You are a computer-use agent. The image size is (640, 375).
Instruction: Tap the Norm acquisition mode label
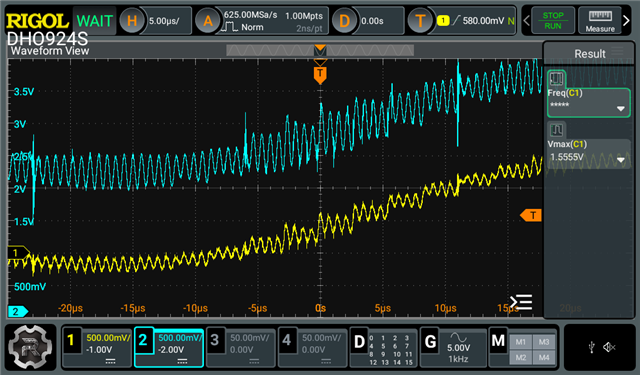click(x=252, y=27)
